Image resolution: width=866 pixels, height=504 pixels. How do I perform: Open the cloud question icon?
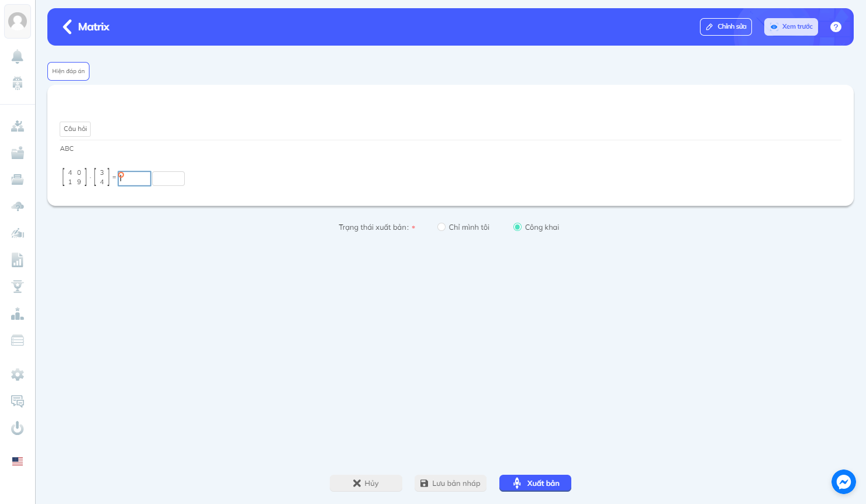[18, 206]
